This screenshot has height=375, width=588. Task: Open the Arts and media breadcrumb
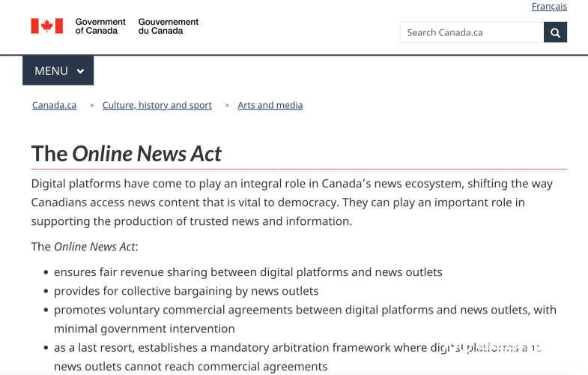[x=270, y=105]
